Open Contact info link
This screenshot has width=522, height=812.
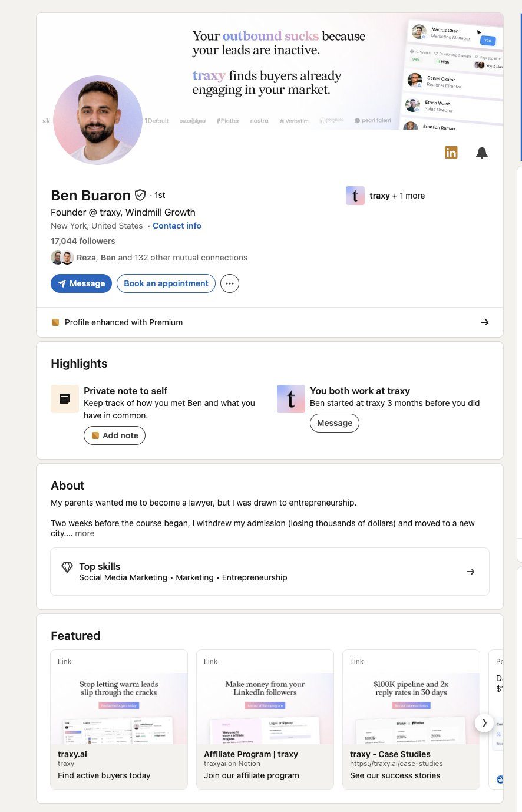coord(177,226)
